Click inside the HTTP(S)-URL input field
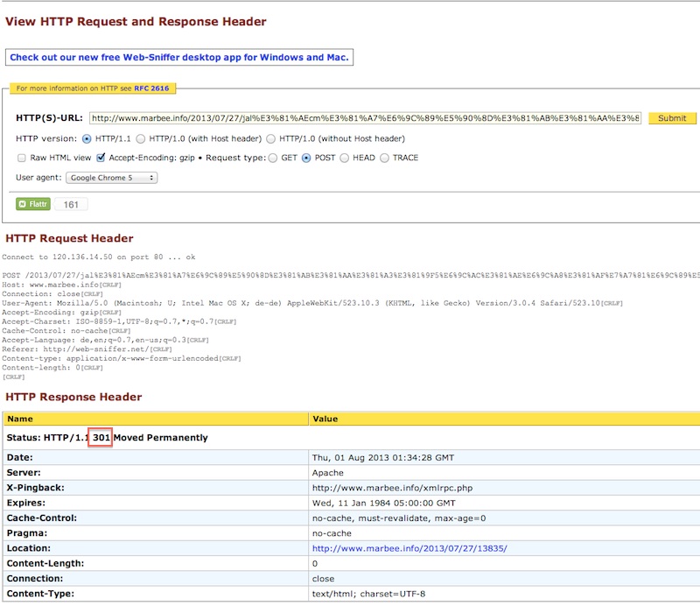This screenshot has width=700, height=606. pyautogui.click(x=365, y=118)
